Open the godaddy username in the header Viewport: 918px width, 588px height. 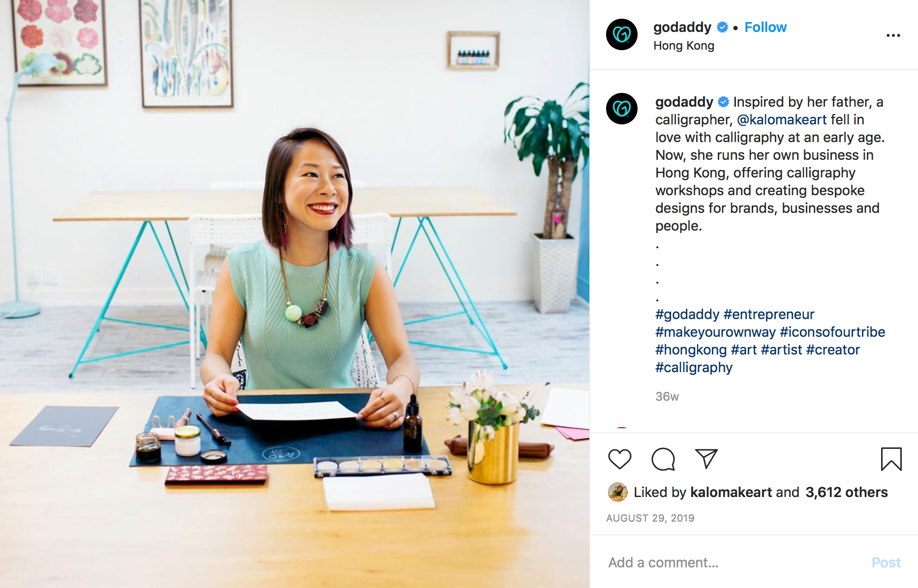point(682,27)
